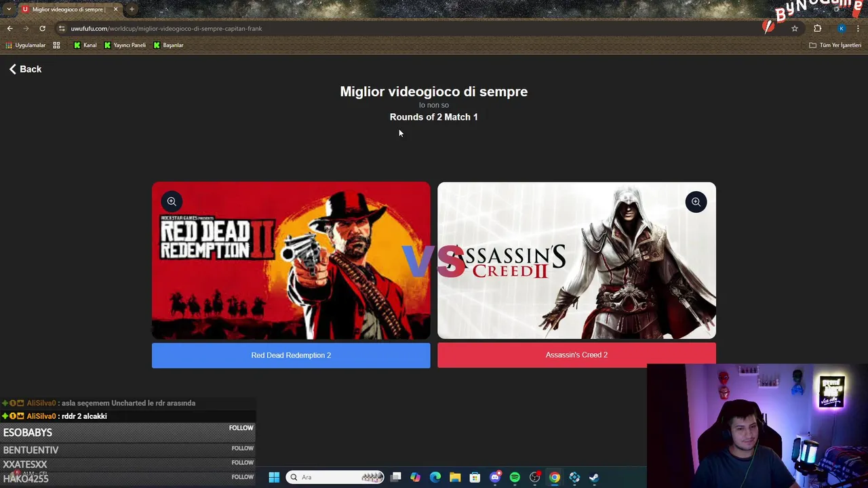Open a new browser tab

click(132, 9)
